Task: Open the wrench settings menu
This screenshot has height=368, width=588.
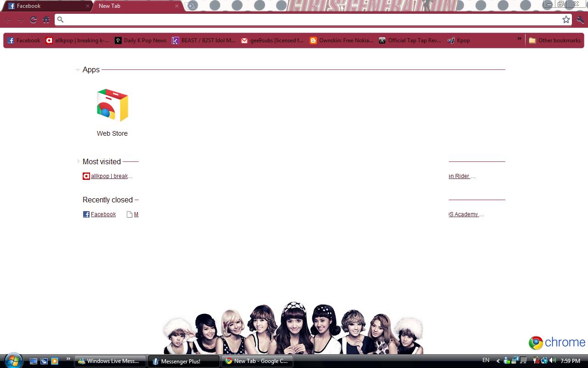Action: [x=580, y=20]
